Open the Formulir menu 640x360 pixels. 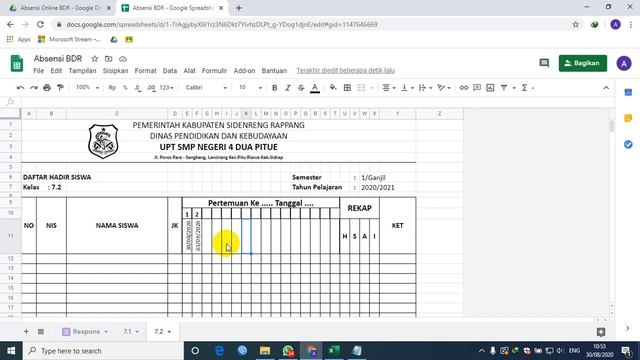[214, 71]
